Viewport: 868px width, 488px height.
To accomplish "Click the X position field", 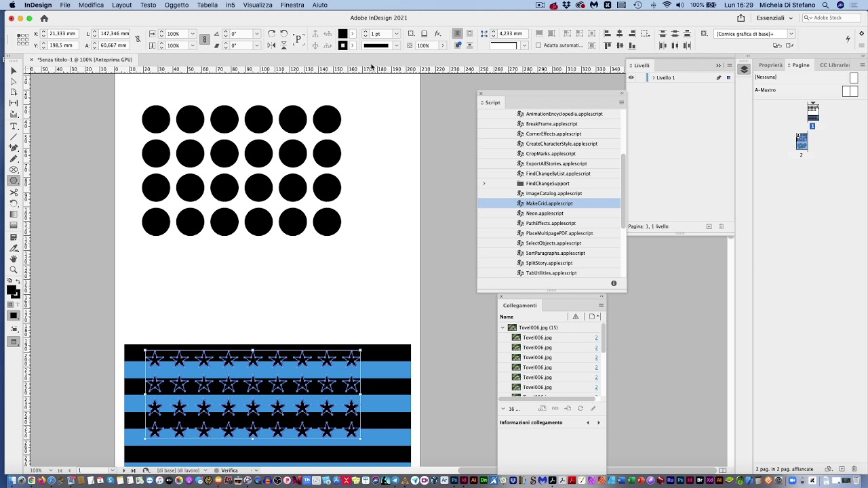I will (x=62, y=33).
